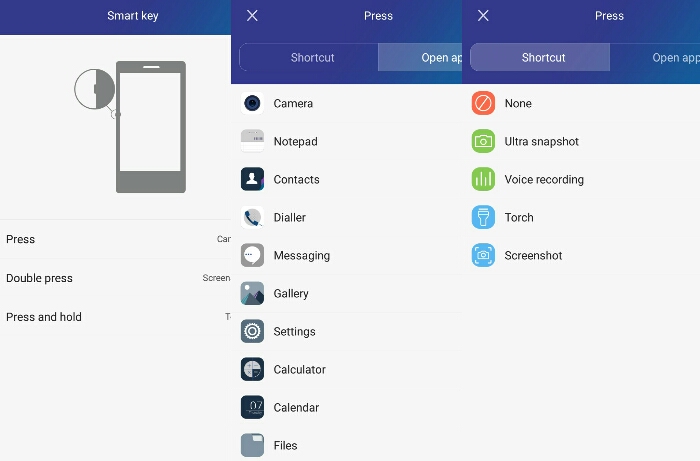Screen dimensions: 700x461
Task: Choose Messaging label in app list
Action: tap(302, 256)
